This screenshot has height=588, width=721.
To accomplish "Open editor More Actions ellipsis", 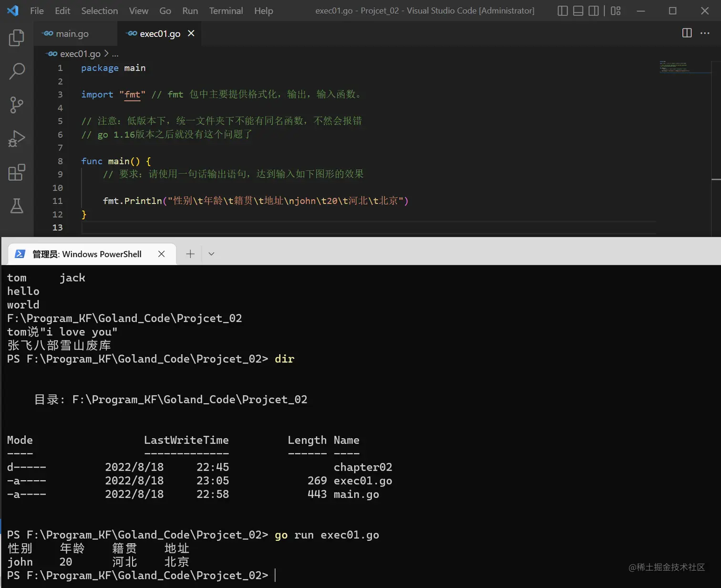I will coord(705,33).
